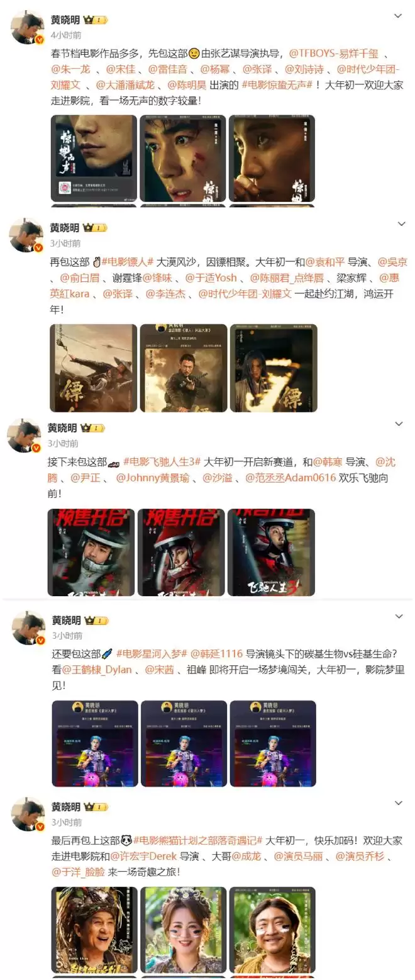Screen dimensions: 415x980
Task: Click 黄晓明's avatar on the 飞驰人生3 post
Action: (x=24, y=436)
